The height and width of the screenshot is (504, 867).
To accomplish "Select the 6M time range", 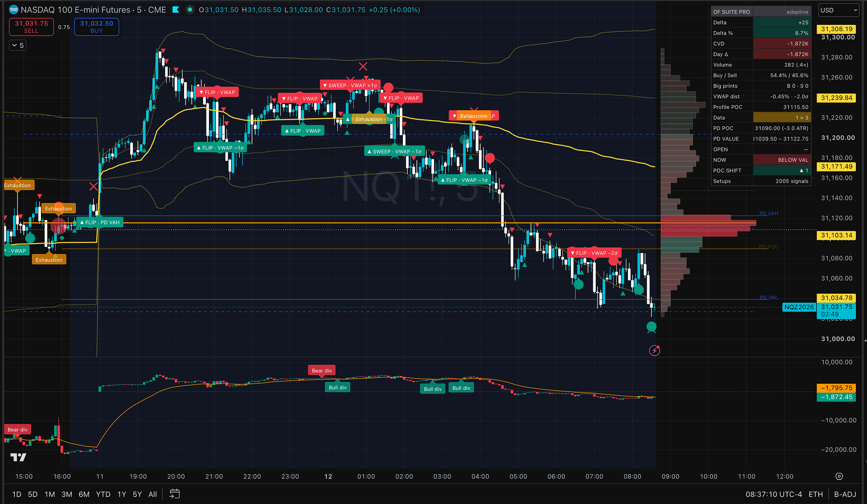I will pos(84,494).
